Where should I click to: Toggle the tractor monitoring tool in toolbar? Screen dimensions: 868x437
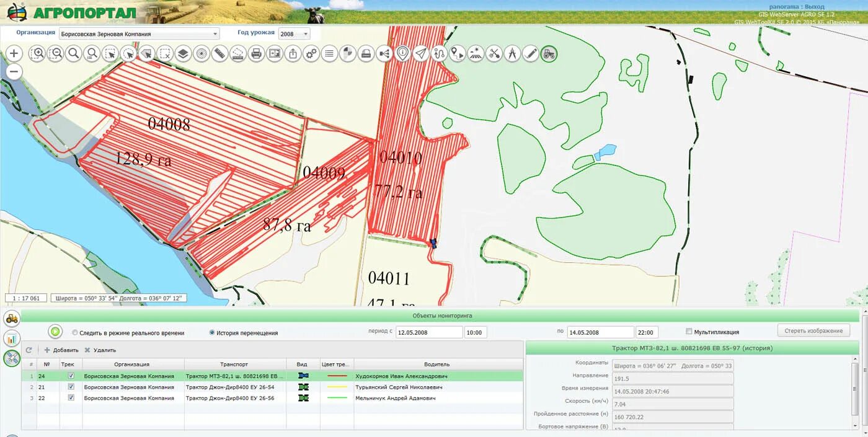[x=549, y=53]
